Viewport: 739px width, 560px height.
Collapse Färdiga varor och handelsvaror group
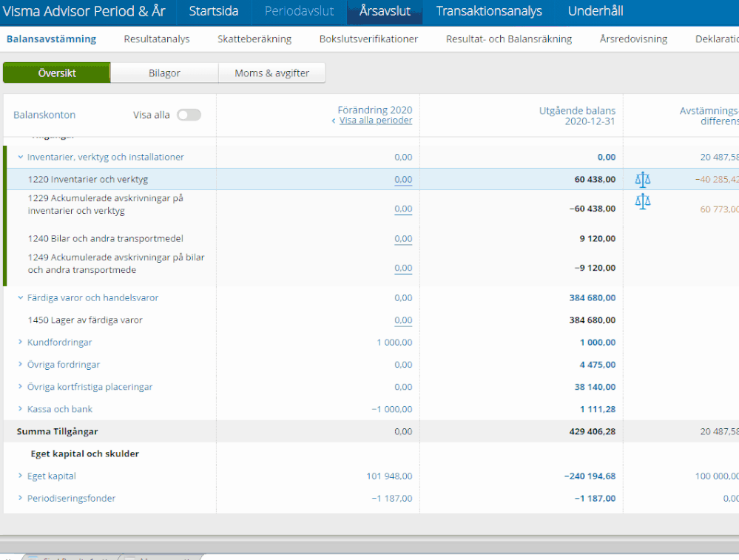coord(21,298)
